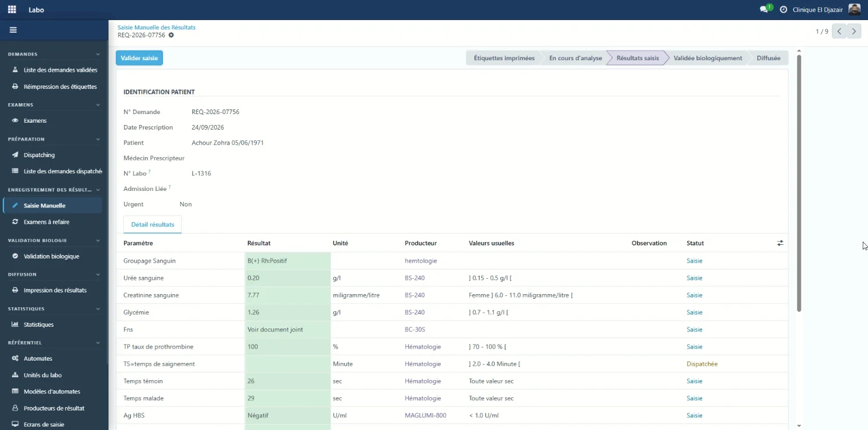Click the eye icon next to Examens

pos(15,120)
